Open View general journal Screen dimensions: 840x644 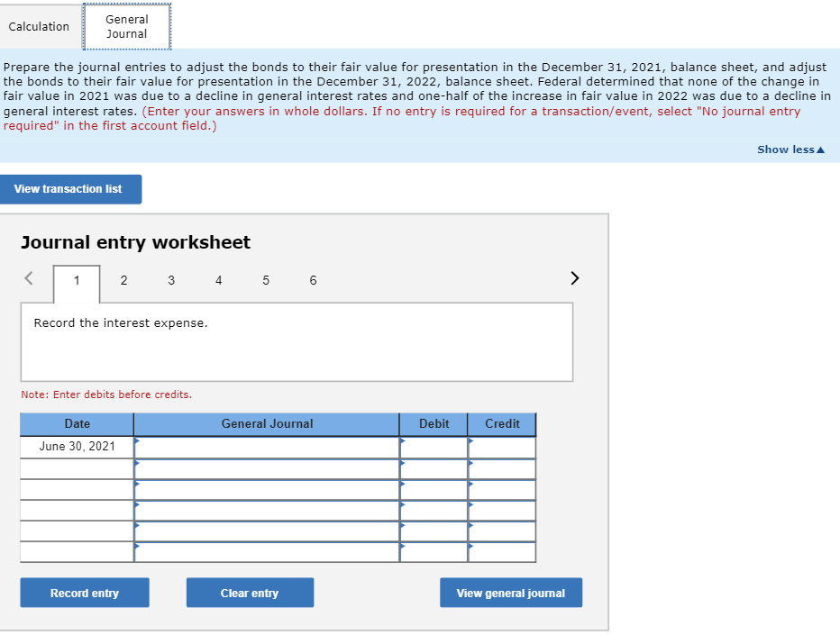point(511,593)
